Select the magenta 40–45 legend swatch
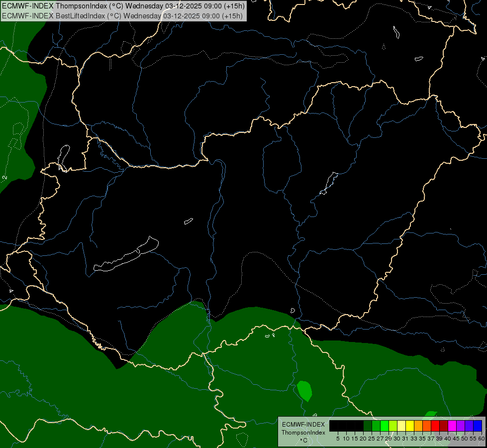Image resolution: width=487 pixels, height=448 pixels. point(452,426)
